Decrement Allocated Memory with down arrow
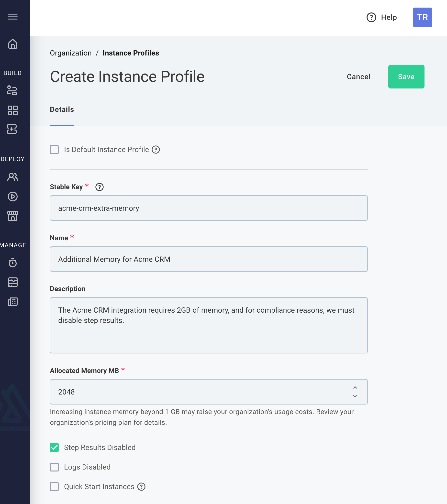 pos(355,396)
